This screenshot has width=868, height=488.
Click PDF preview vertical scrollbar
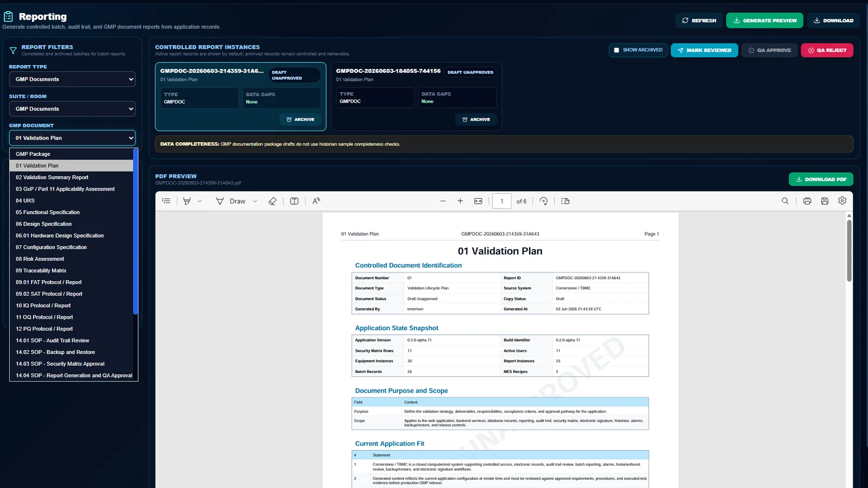coord(849,250)
